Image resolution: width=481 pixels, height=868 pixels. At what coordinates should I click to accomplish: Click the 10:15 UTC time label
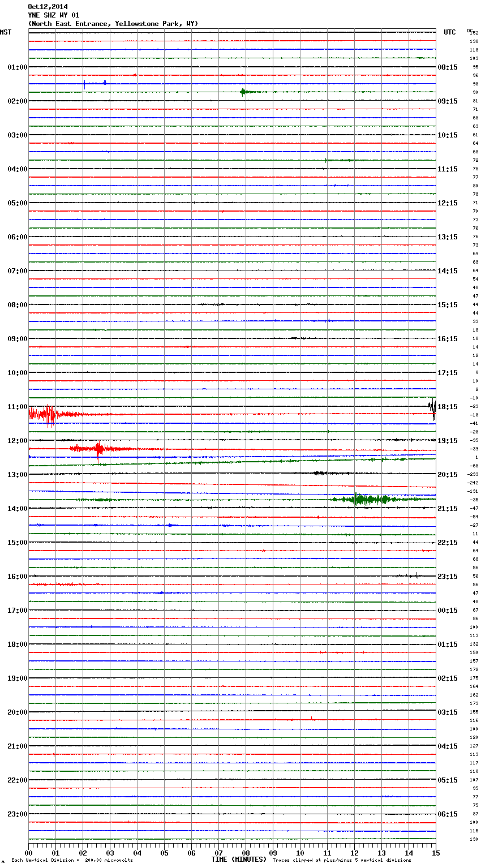[448, 135]
